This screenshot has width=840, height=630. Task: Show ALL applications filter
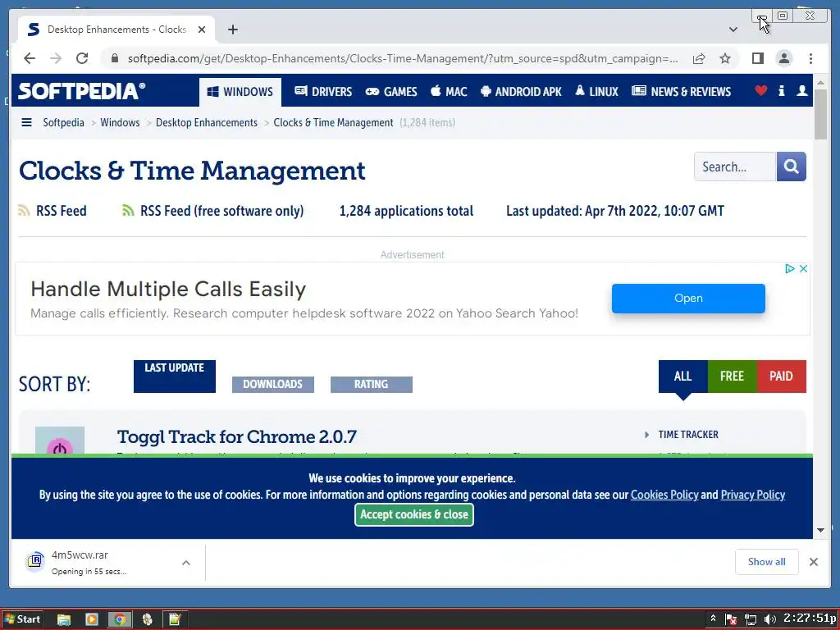click(x=683, y=376)
